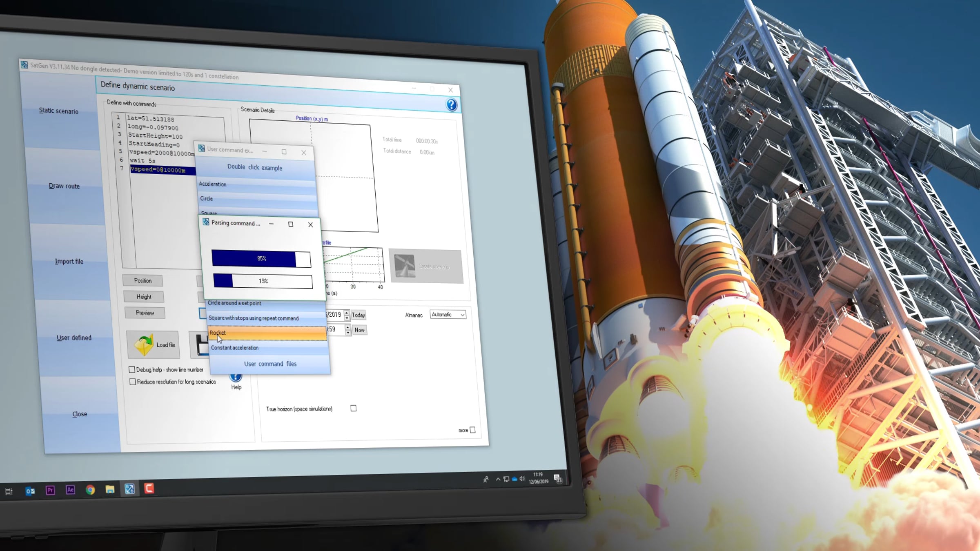Click the greyed Create scenario button
The height and width of the screenshot is (551, 980).
(426, 266)
